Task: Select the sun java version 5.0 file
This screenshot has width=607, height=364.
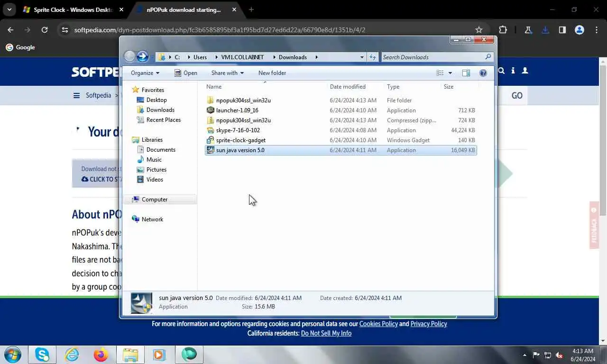Action: click(x=340, y=150)
